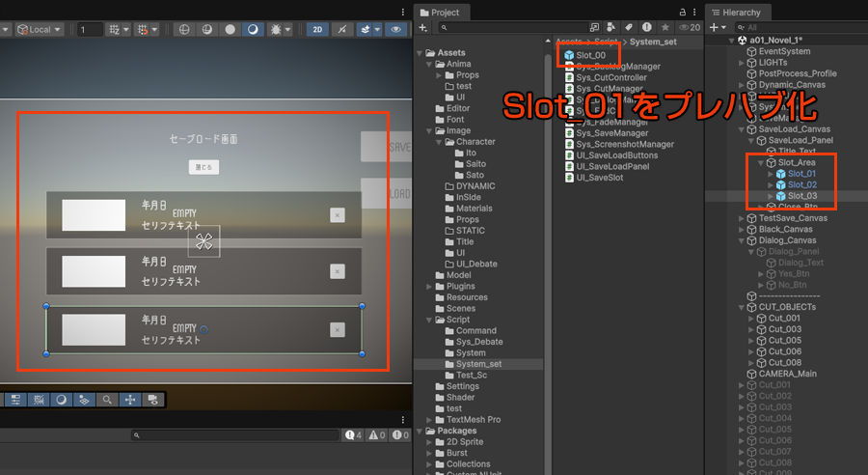This screenshot has width=868, height=475.
Task: Toggle 2D view mode in Scene toolbar
Action: point(317,29)
